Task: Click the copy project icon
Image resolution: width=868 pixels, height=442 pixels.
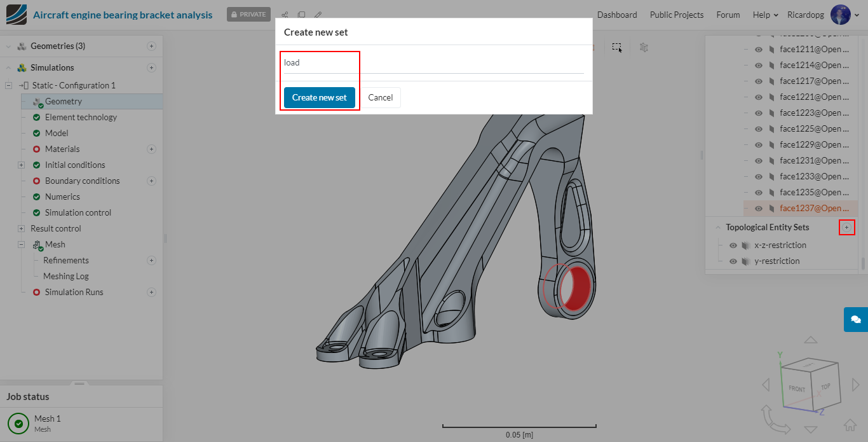Action: click(301, 15)
